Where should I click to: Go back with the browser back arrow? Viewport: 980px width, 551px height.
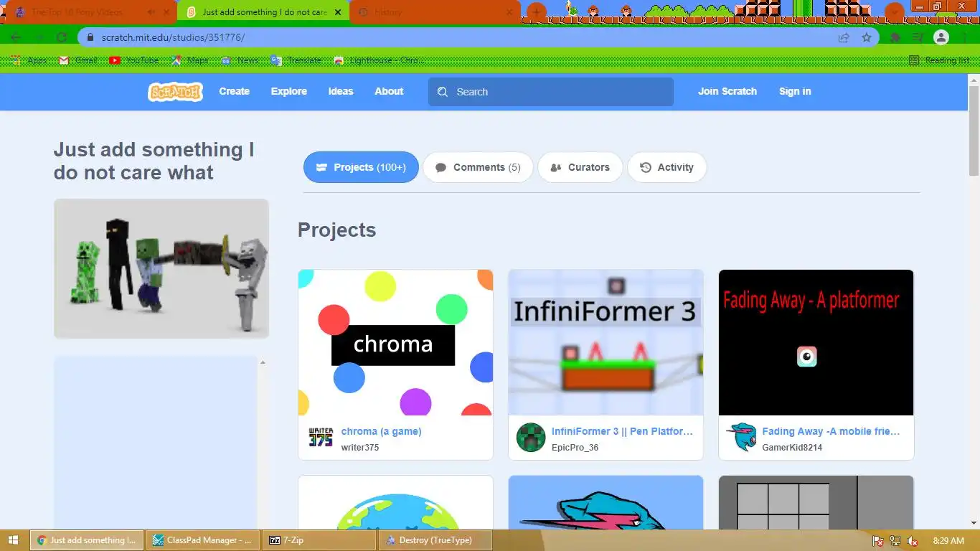pyautogui.click(x=16, y=37)
